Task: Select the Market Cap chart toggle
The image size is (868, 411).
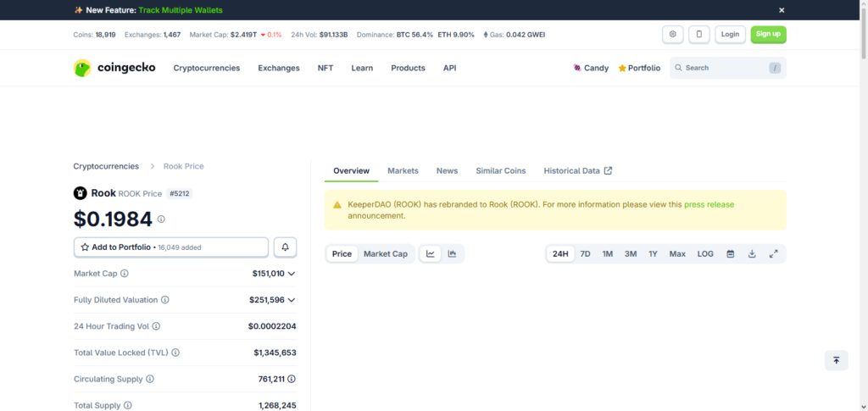Action: [386, 254]
